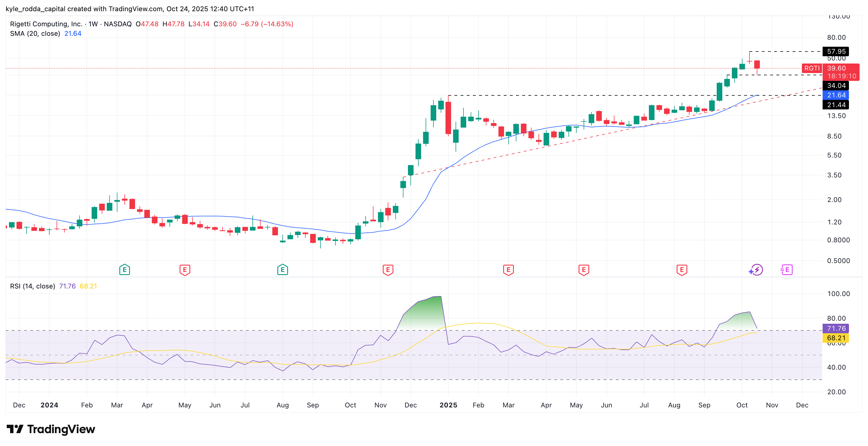Select the RSI (14, close) indicator legend

(x=32, y=286)
